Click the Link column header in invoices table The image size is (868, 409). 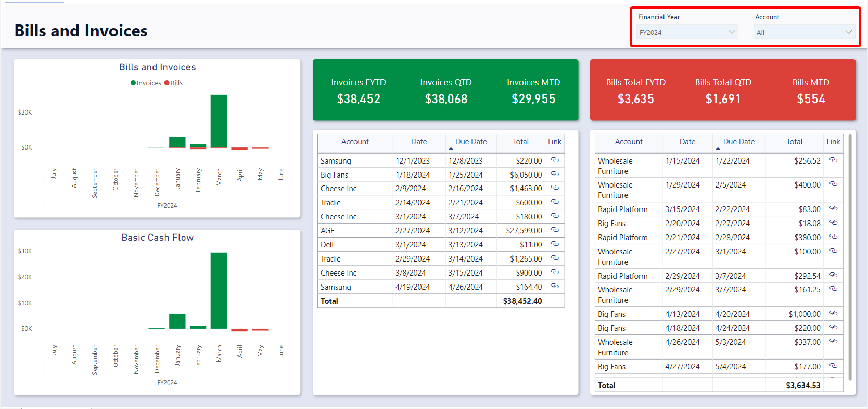pyautogui.click(x=555, y=142)
